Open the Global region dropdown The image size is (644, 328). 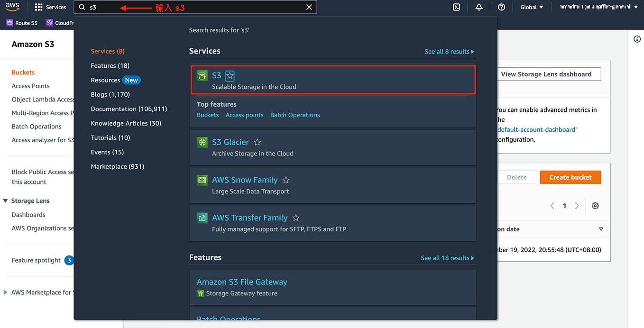[531, 7]
